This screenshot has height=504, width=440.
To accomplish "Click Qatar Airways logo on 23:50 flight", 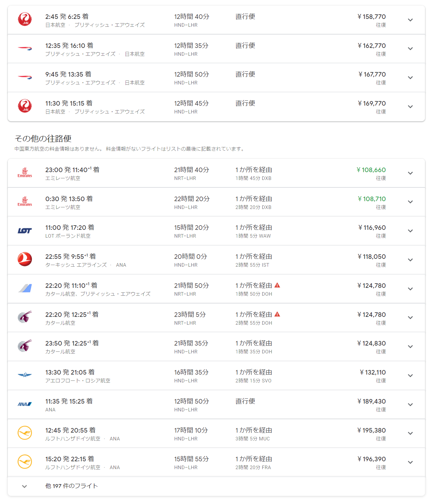I will [x=25, y=346].
